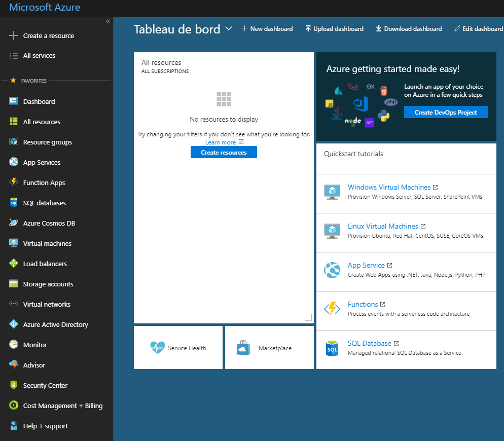Image resolution: width=504 pixels, height=441 pixels.
Task: Click the Security Center shield icon
Action: click(14, 385)
